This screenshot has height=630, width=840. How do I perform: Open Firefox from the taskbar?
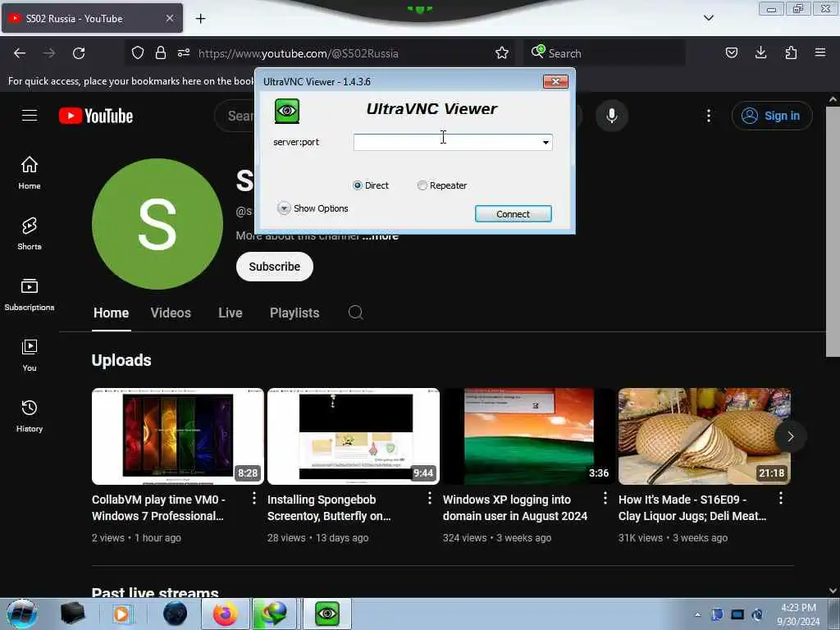tap(225, 614)
